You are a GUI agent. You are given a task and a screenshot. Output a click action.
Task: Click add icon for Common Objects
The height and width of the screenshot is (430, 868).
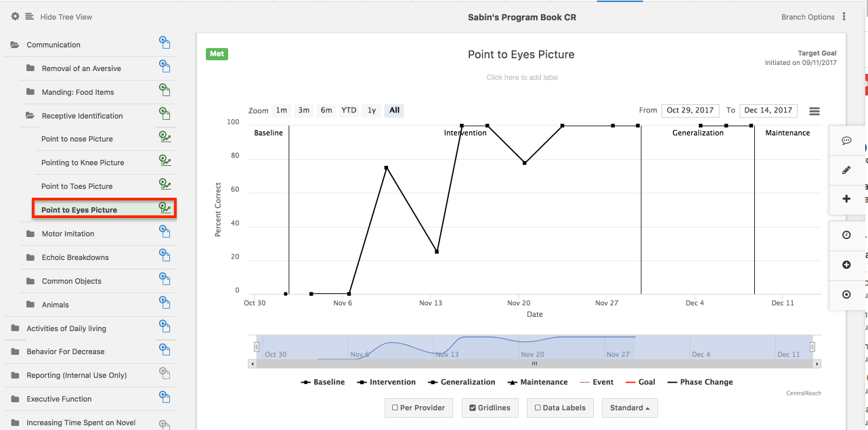(x=164, y=279)
